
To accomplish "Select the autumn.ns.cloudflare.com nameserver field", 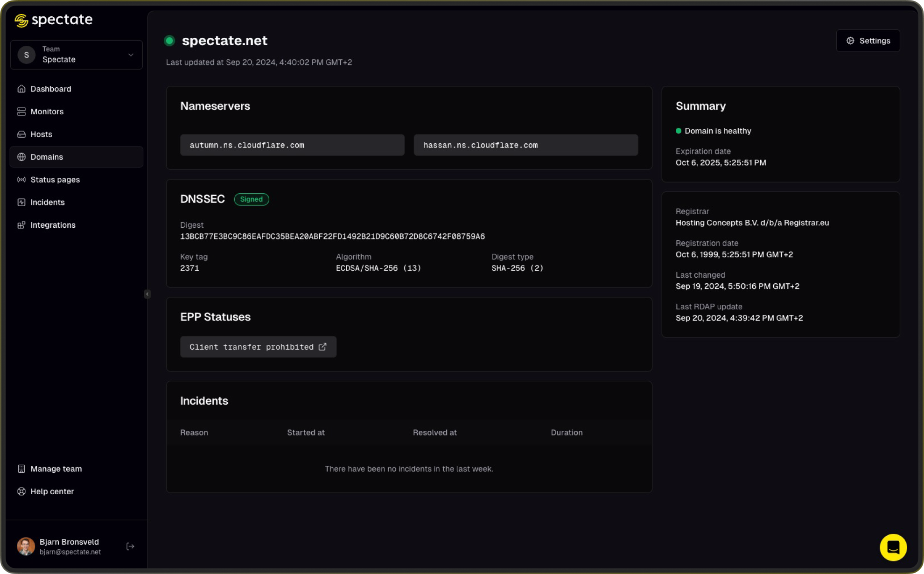I will pos(292,145).
